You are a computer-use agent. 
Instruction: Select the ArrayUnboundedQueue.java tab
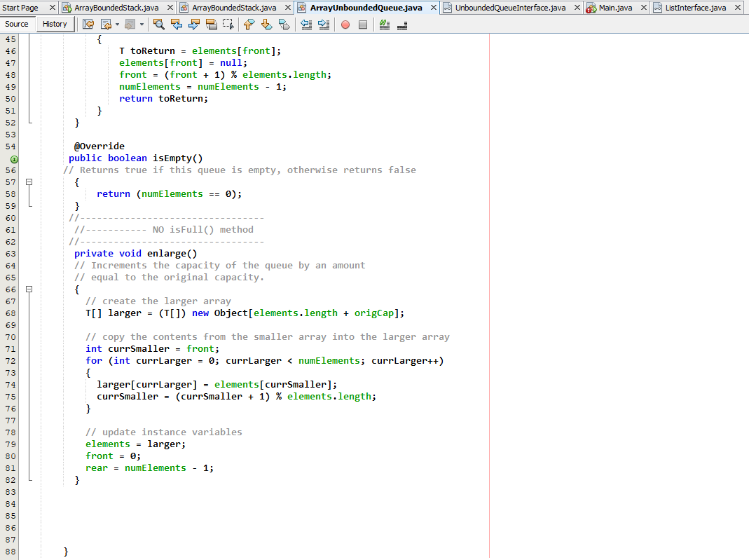pyautogui.click(x=366, y=8)
